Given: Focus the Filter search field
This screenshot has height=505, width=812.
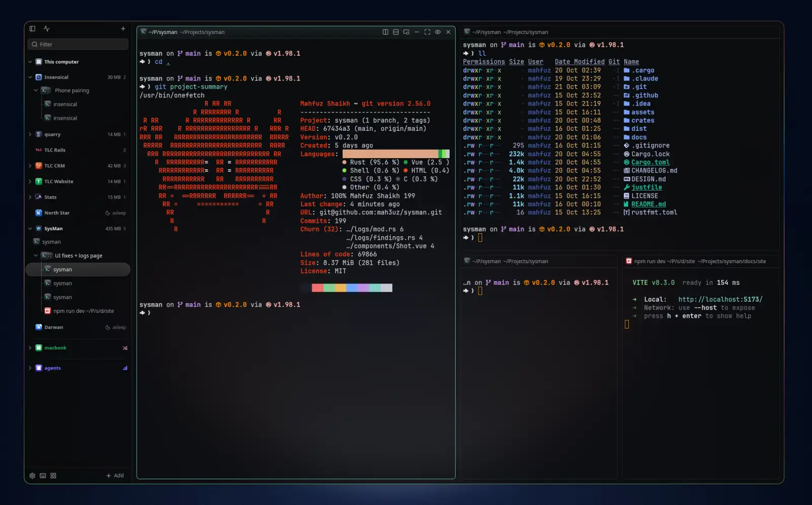Looking at the screenshot, I should coord(78,44).
